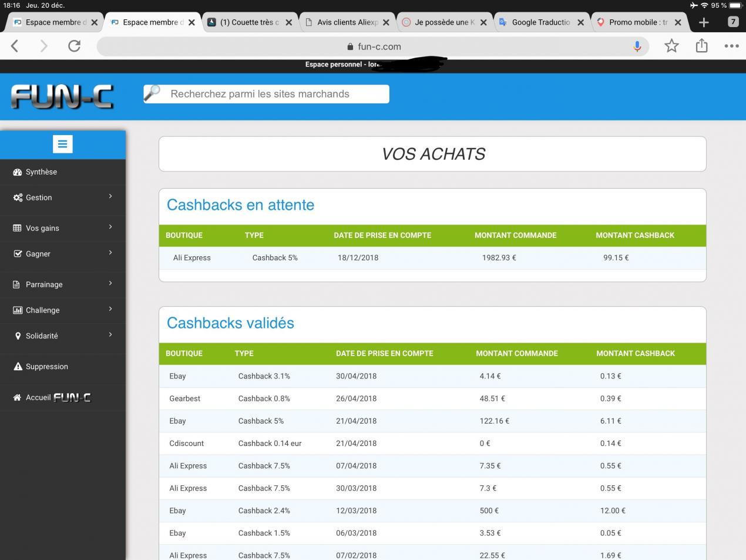
Task: Click the Gestion gears icon
Action: pyautogui.click(x=18, y=197)
